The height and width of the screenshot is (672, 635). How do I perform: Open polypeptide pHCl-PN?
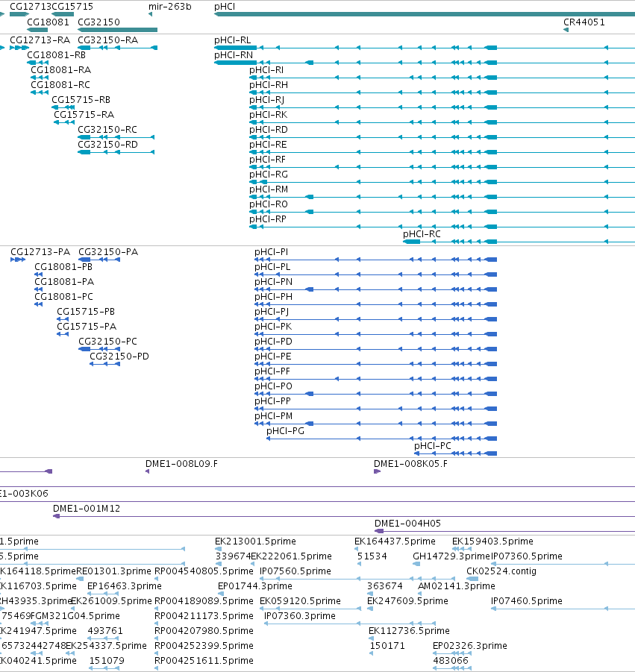click(x=274, y=282)
